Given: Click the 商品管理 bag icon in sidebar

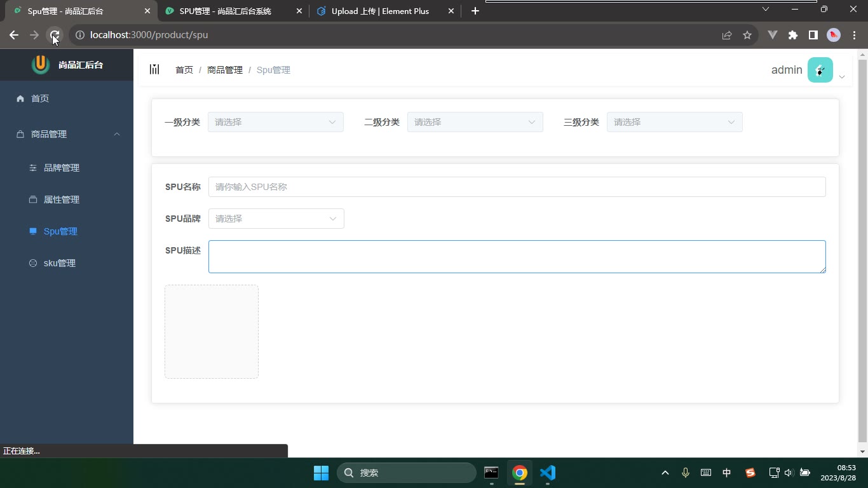Looking at the screenshot, I should coord(20,134).
